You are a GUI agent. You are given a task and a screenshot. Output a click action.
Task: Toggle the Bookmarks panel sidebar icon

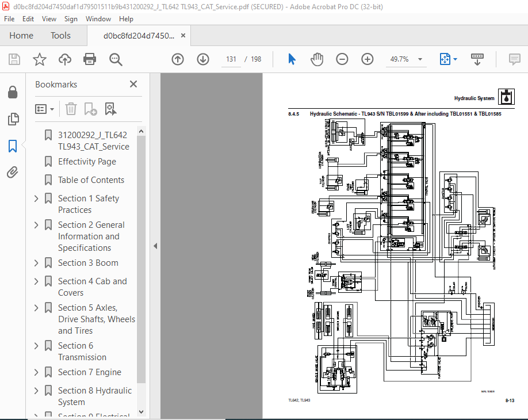[13, 146]
